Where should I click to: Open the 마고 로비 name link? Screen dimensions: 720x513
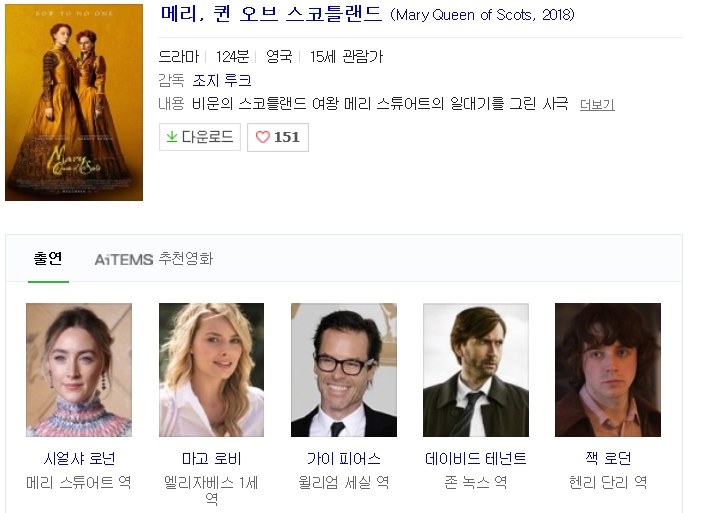(211, 459)
